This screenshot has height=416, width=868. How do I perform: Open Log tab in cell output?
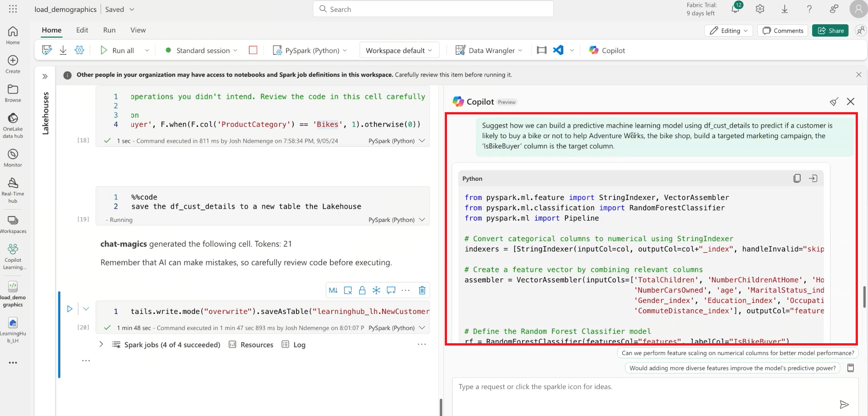tap(294, 345)
